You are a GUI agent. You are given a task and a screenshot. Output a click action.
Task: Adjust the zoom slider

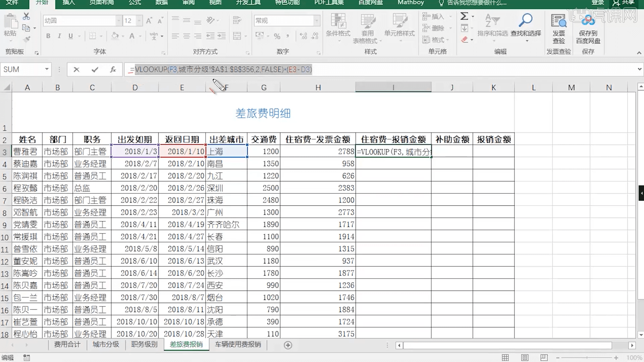[587, 358]
